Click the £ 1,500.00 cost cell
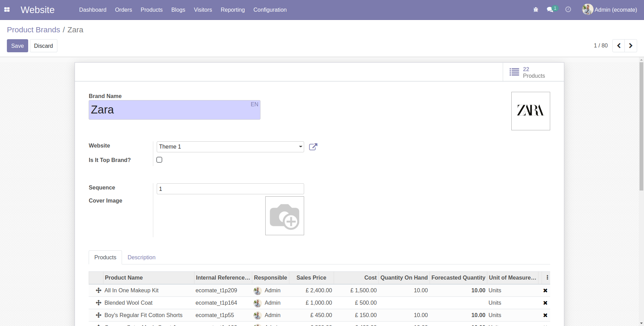644x326 pixels. (x=364, y=291)
